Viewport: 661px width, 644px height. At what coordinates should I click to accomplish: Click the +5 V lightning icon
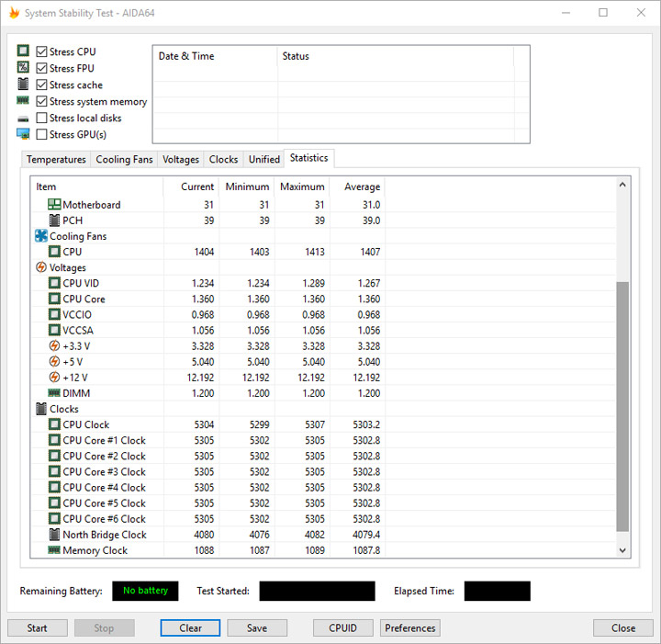(x=54, y=361)
